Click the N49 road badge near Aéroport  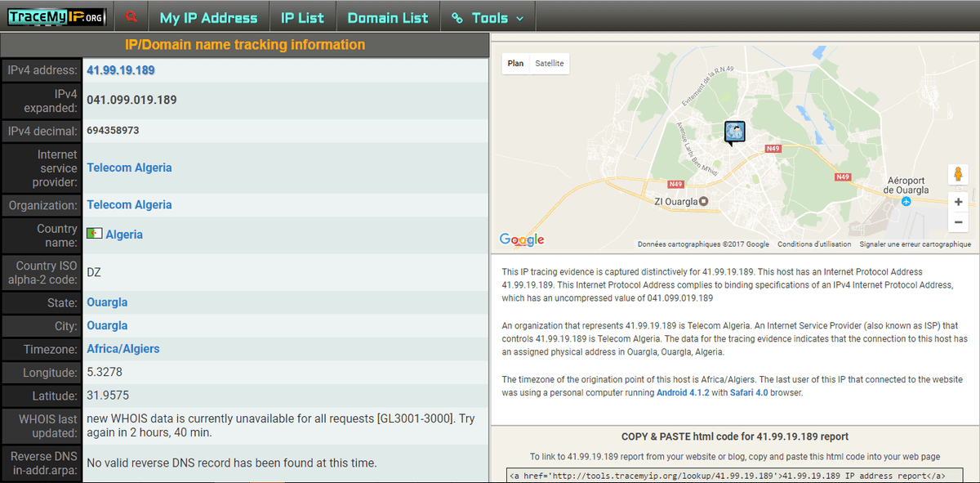tap(843, 177)
